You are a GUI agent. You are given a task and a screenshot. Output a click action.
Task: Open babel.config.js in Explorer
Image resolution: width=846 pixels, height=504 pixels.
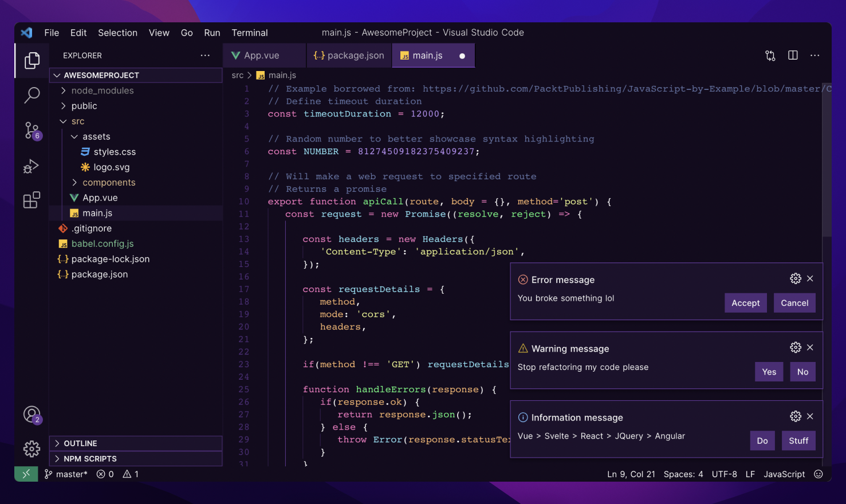[136, 243]
